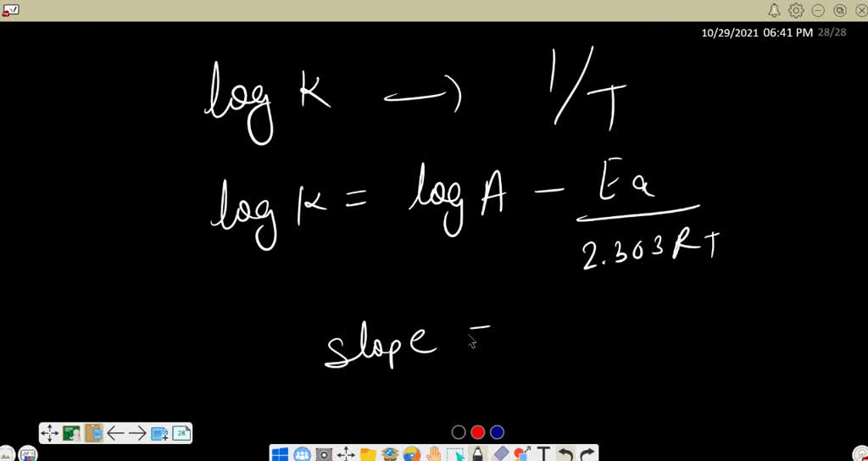The image size is (868, 461).
Task: Select the highlighted page layout icon
Action: point(93,433)
